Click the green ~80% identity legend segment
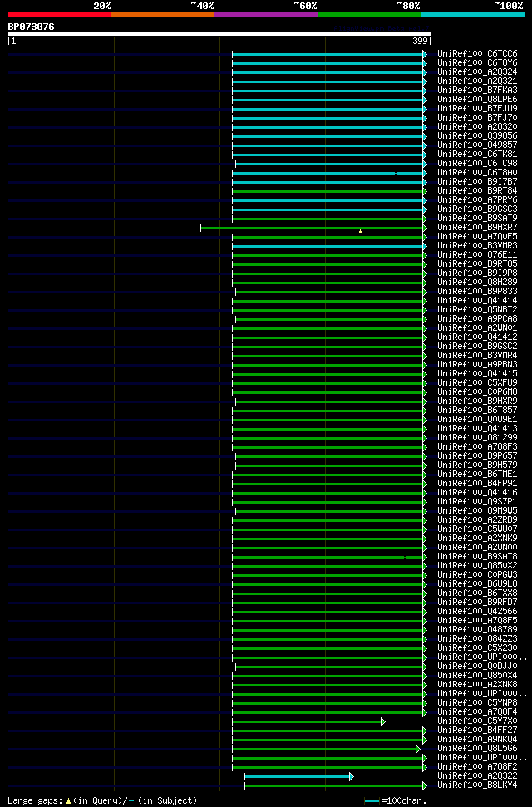 click(369, 15)
